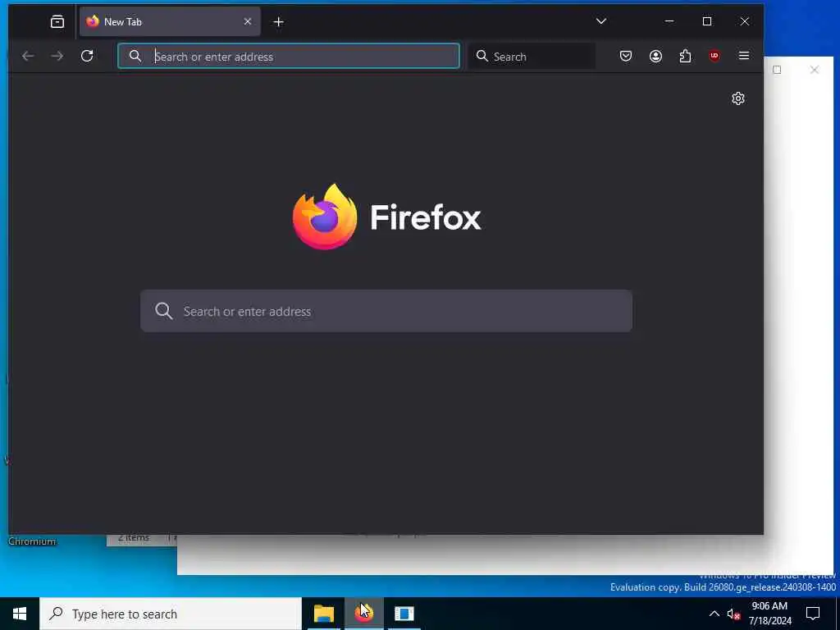The image size is (840, 630).
Task: Click the Firefox taskbar icon
Action: (x=363, y=614)
